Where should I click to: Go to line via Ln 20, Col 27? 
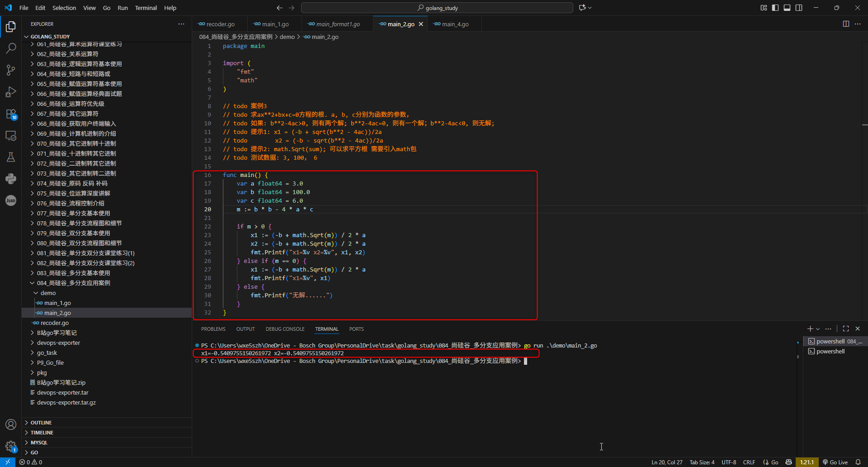click(x=667, y=462)
